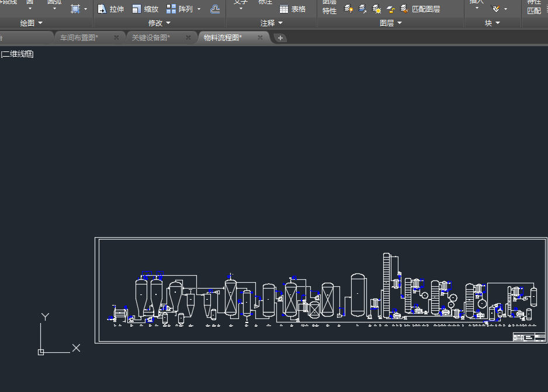Expand the 块 panel dropdown
The width and height of the screenshot is (548, 392).
[492, 23]
